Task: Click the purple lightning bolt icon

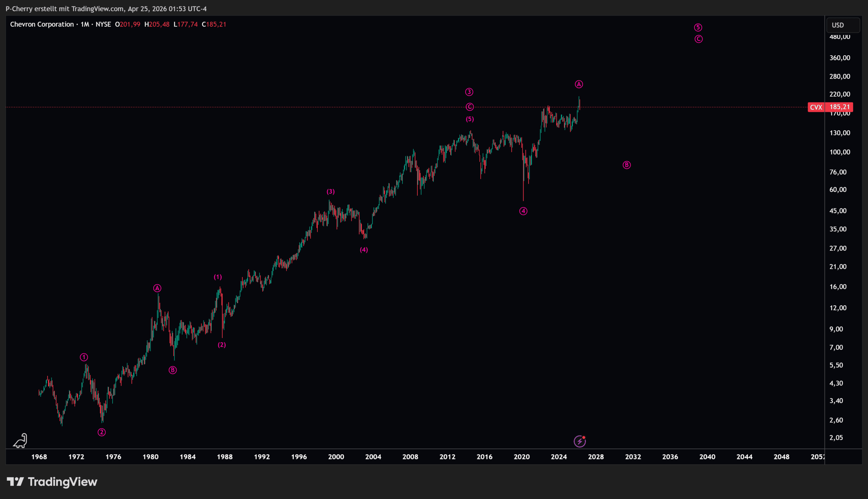Action: pos(579,441)
